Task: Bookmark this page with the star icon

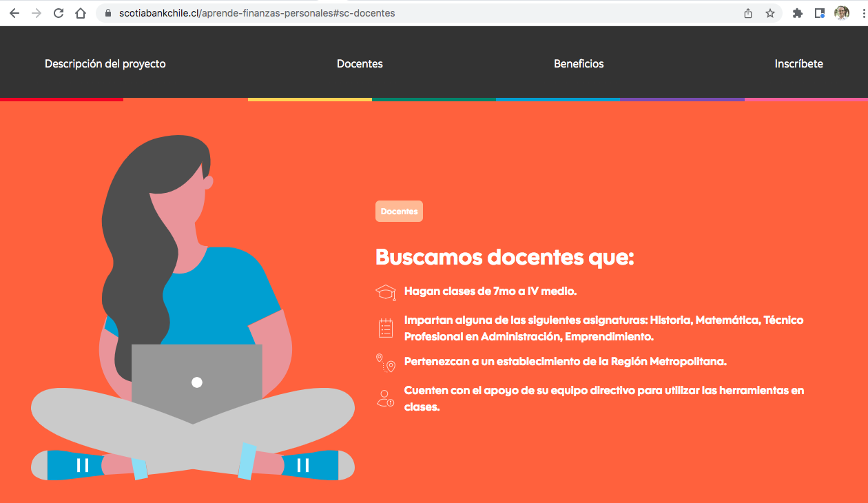Action: pyautogui.click(x=770, y=13)
